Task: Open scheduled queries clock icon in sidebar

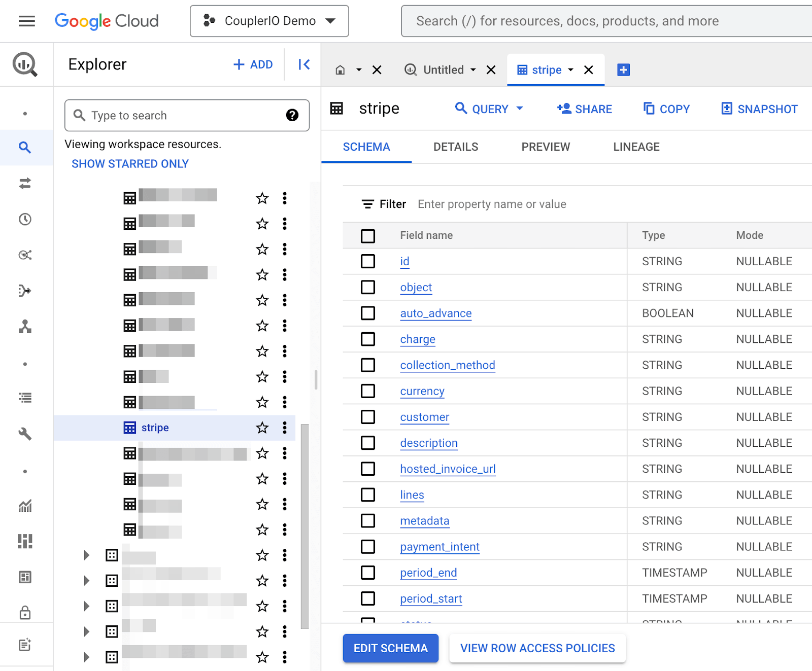Action: [x=25, y=219]
